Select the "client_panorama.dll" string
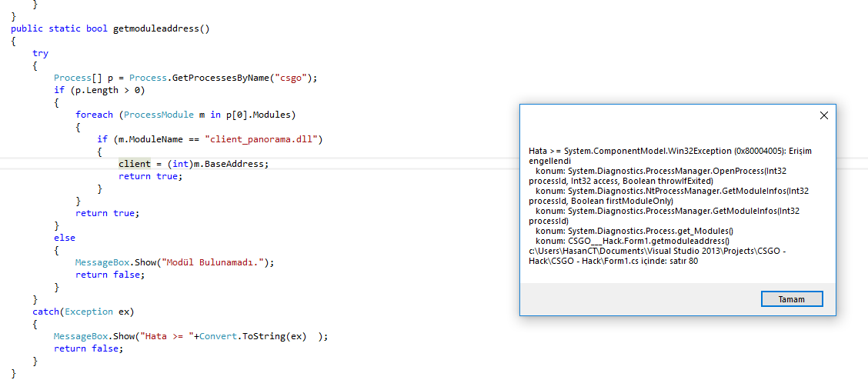This screenshot has height=380, width=868. click(263, 139)
